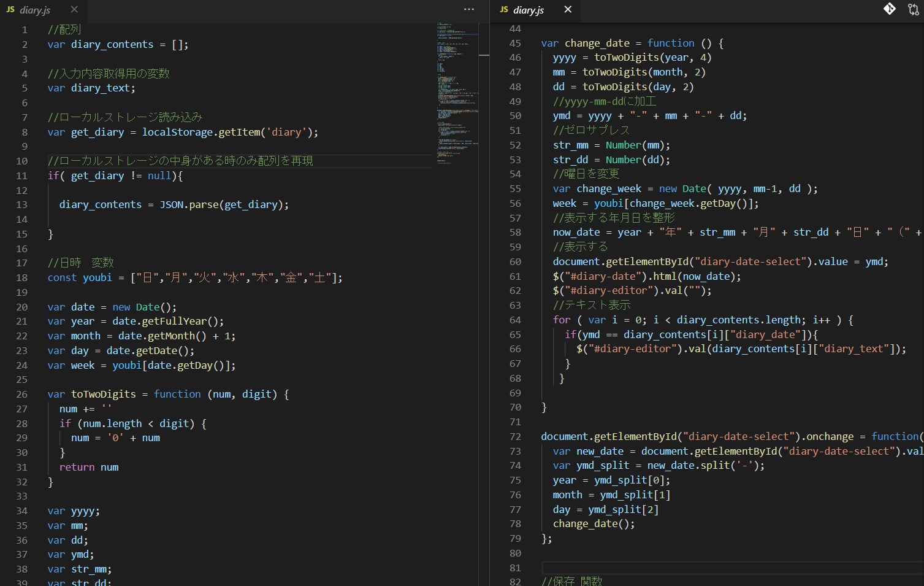Image resolution: width=924 pixels, height=586 pixels.
Task: Select line number 45 in right editor
Action: pos(515,43)
